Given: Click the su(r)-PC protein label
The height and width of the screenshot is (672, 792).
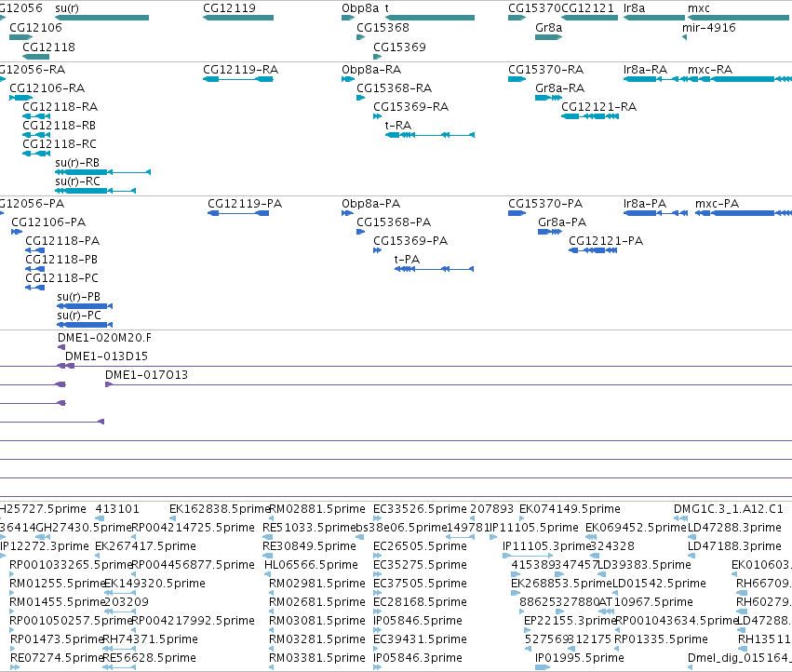Looking at the screenshot, I should coord(79,316).
